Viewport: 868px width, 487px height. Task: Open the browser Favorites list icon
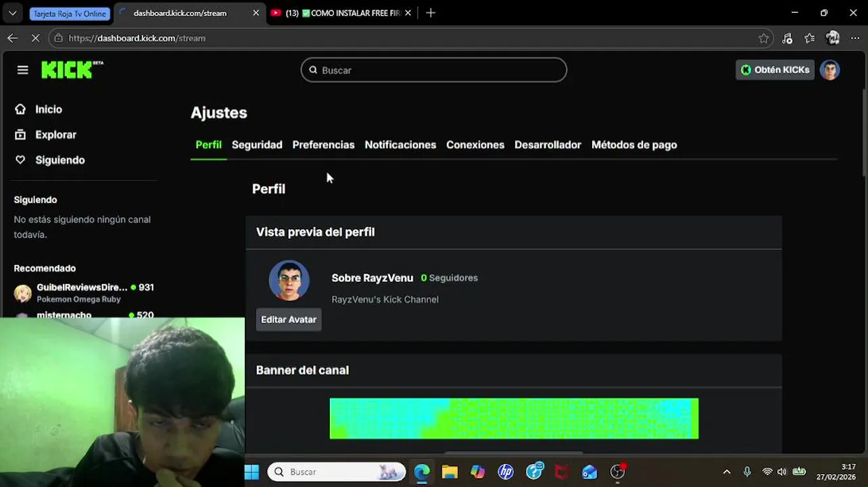(x=810, y=39)
